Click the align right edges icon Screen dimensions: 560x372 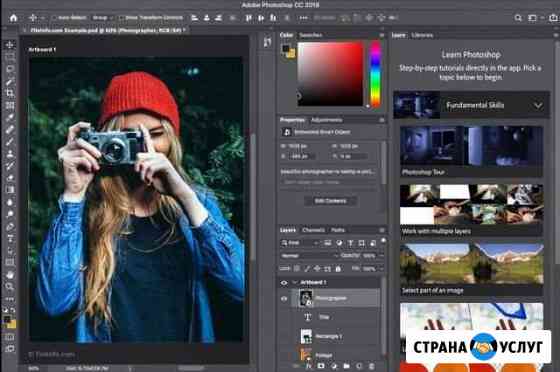tap(219, 17)
